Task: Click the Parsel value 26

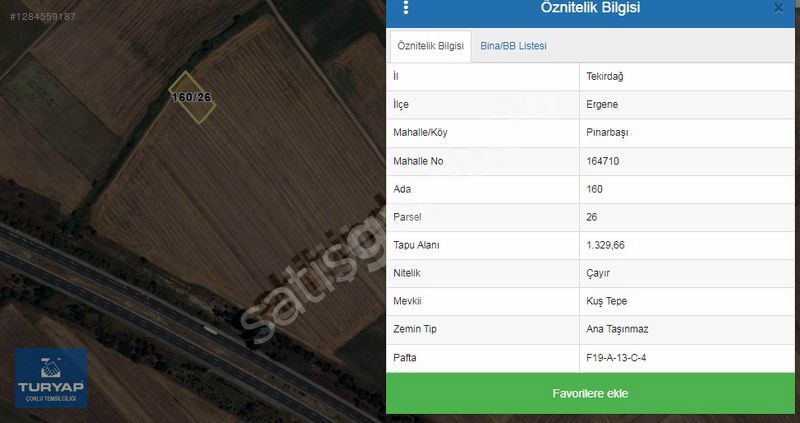Action: point(592,217)
